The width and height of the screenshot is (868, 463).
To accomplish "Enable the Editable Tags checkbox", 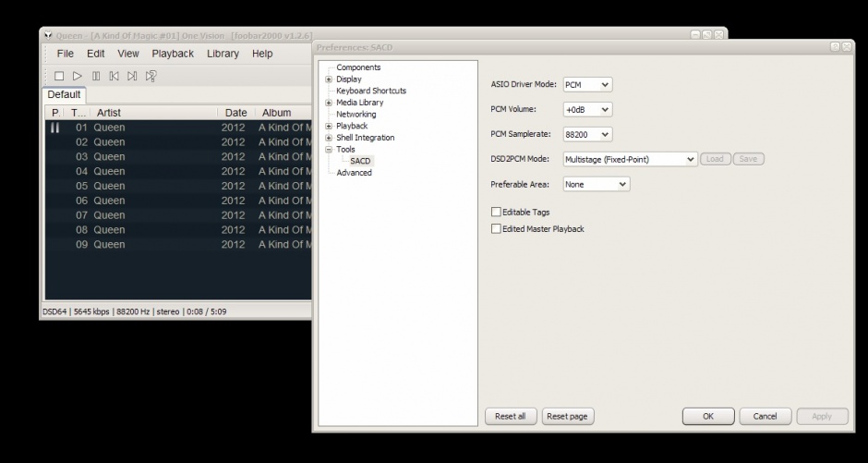I will pos(496,213).
